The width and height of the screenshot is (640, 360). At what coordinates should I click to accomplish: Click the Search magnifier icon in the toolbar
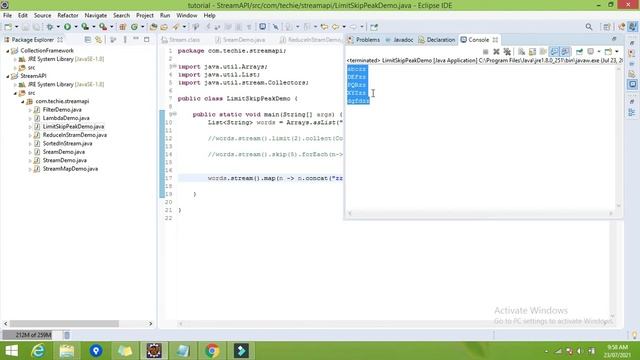589,27
